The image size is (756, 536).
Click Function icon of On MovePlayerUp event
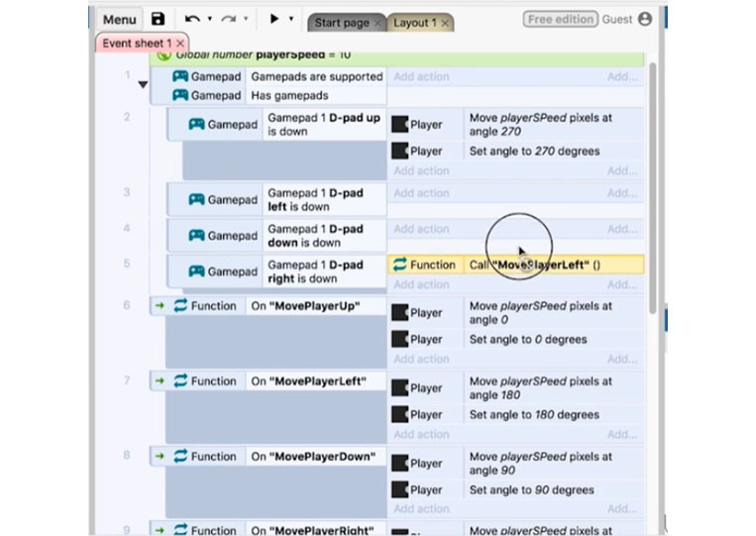[x=180, y=305]
